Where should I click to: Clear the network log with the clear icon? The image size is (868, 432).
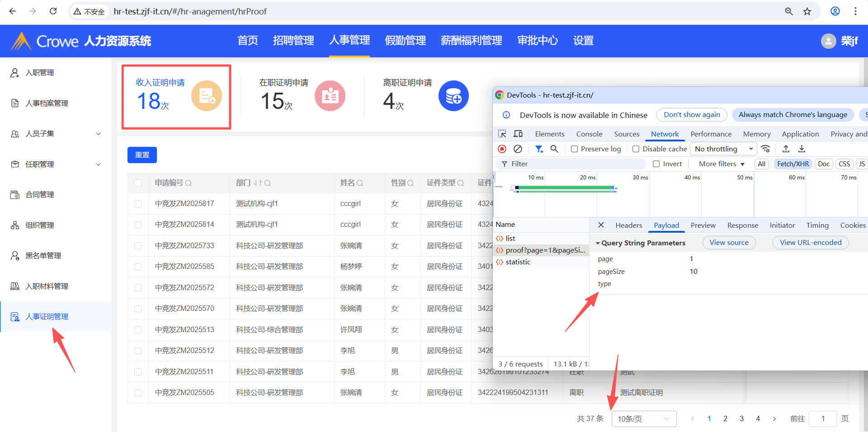coord(518,149)
